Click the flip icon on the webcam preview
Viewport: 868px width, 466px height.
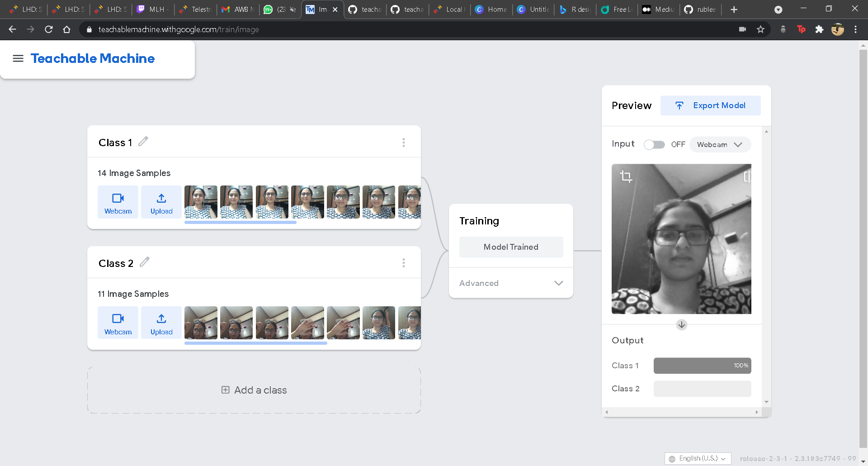point(747,176)
